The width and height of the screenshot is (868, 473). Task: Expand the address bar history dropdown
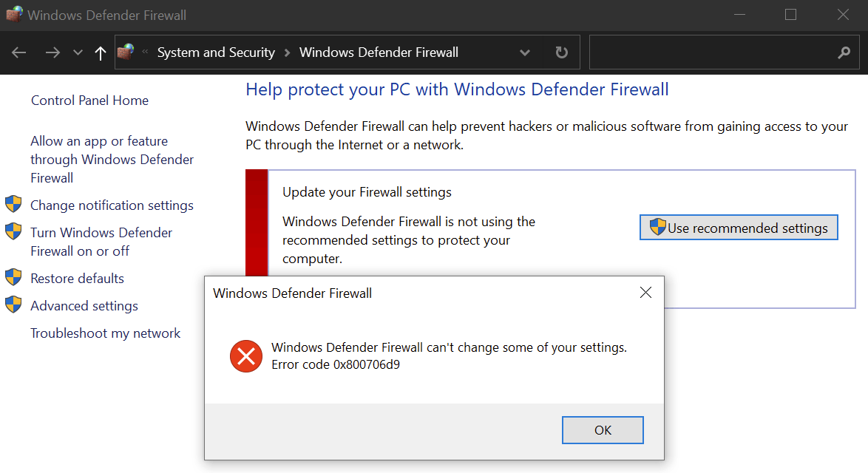(525, 52)
